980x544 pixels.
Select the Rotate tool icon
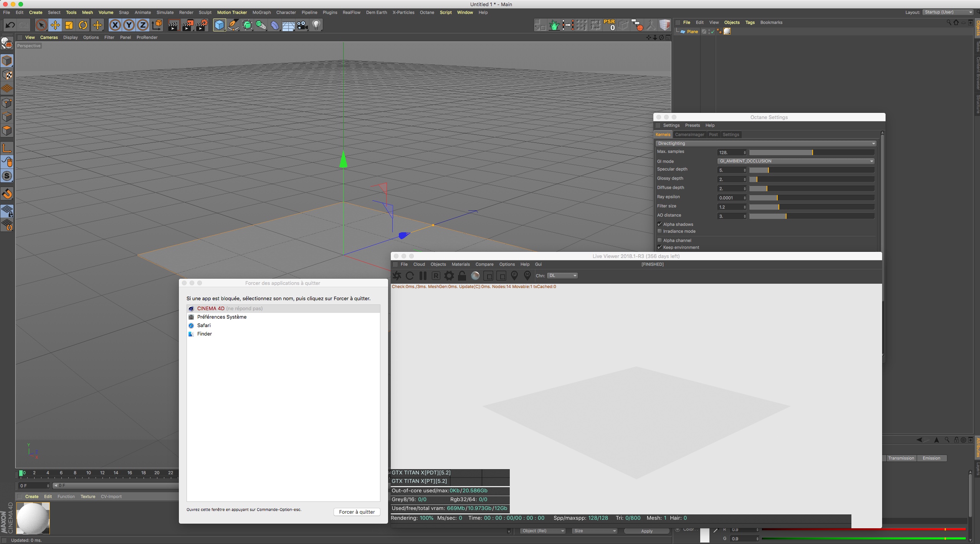click(x=83, y=25)
